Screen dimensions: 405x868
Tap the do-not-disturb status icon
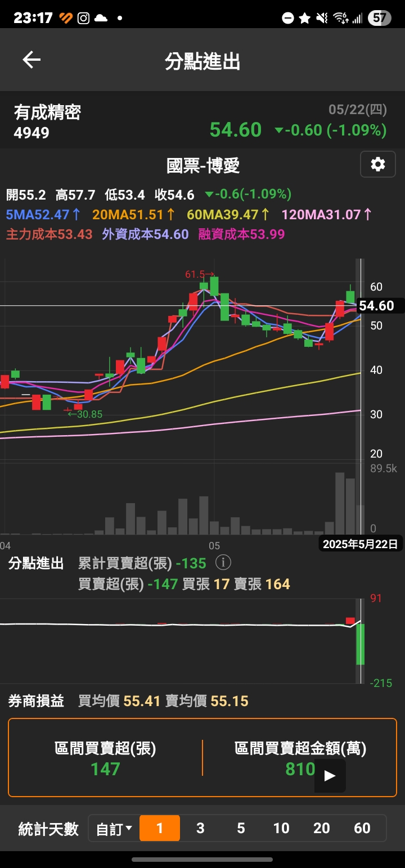[288, 19]
